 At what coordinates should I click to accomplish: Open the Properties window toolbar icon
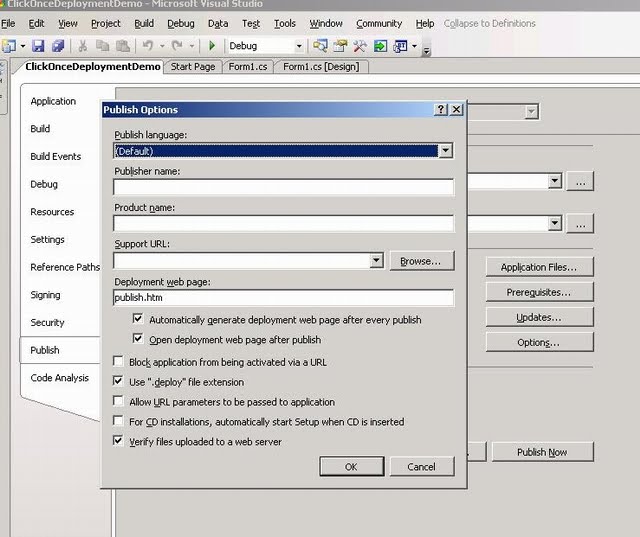click(x=340, y=46)
